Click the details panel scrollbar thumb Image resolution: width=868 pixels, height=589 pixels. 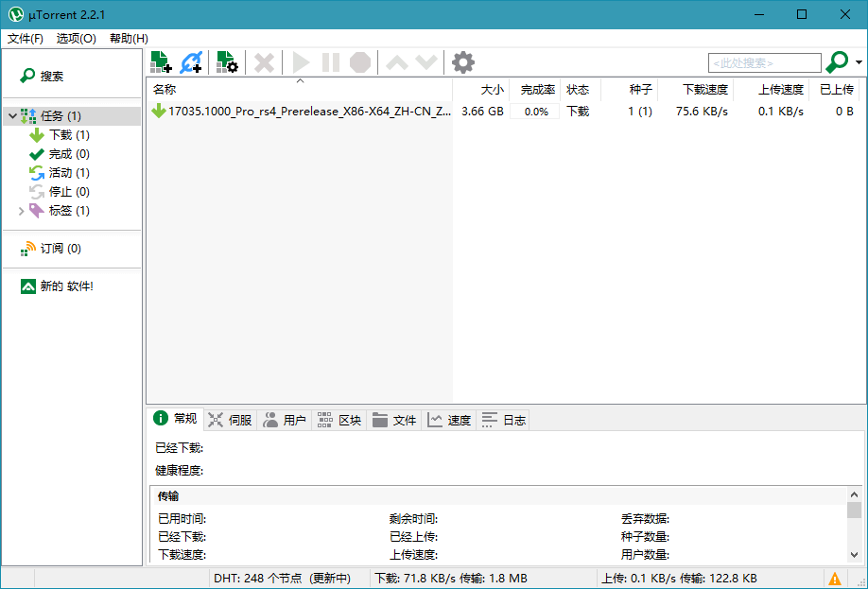pos(854,510)
